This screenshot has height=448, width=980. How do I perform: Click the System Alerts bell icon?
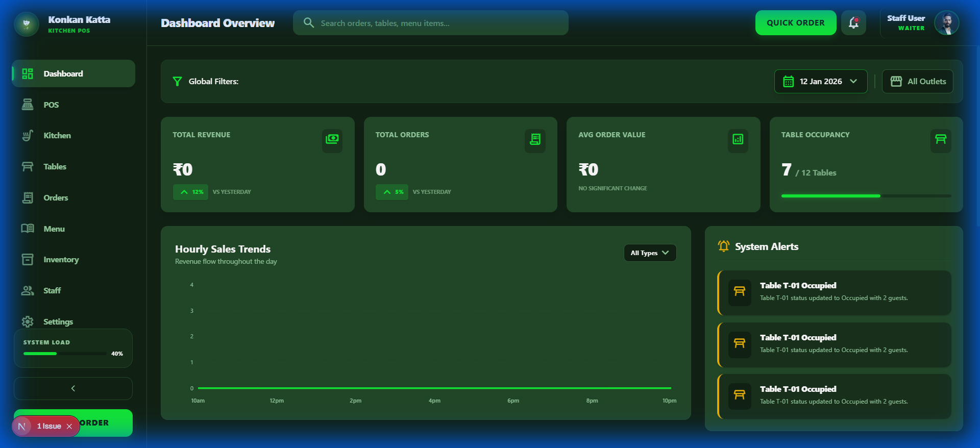click(723, 246)
